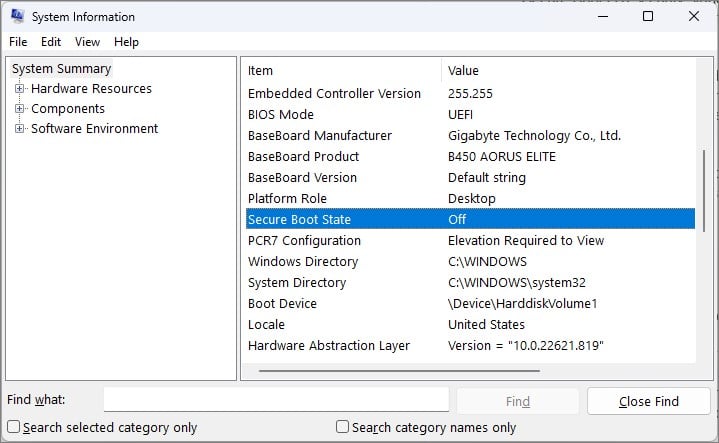
Task: Click the horizontal scrollbar in details pane
Action: pos(399,371)
